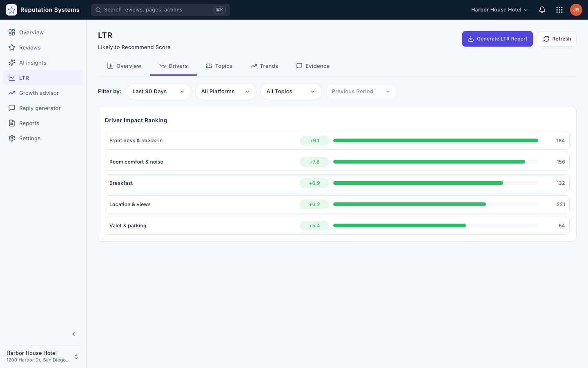This screenshot has height=368, width=588.
Task: Select the Drivers tab
Action: tap(174, 66)
